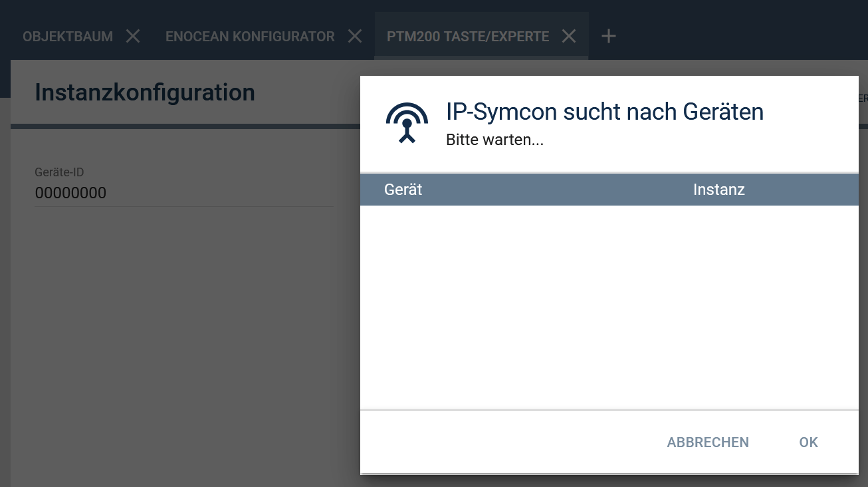Click the empty device list area
The width and height of the screenshot is (868, 487).
(609, 307)
